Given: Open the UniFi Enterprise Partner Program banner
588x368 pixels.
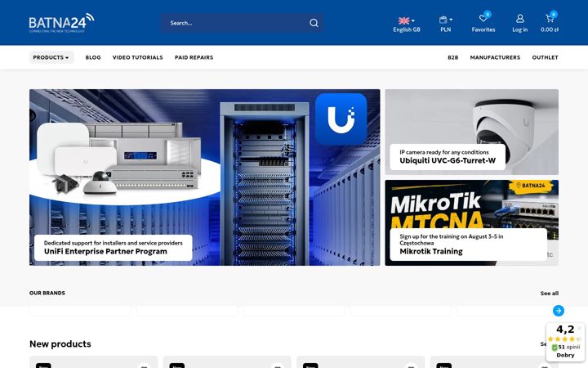Looking at the screenshot, I should point(205,177).
